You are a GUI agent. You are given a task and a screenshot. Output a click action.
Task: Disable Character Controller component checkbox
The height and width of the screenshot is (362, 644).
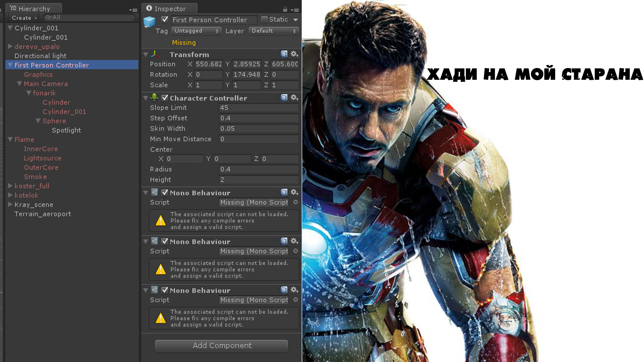165,98
